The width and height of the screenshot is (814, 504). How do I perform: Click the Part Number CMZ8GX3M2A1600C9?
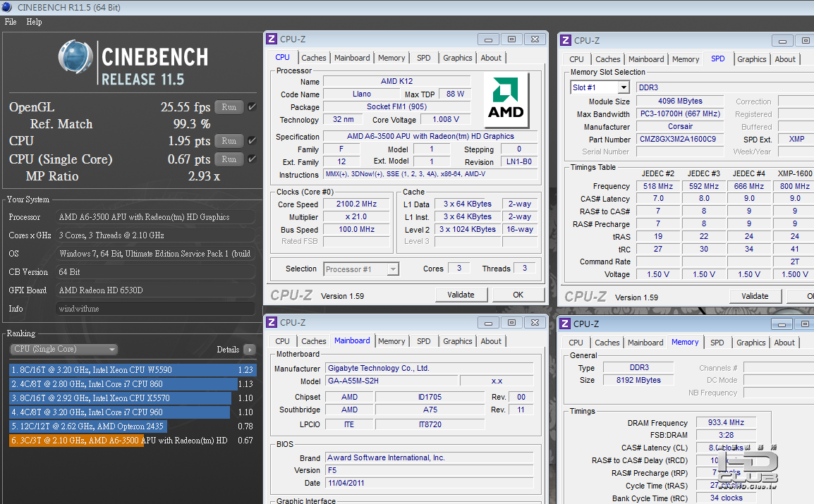pos(679,139)
